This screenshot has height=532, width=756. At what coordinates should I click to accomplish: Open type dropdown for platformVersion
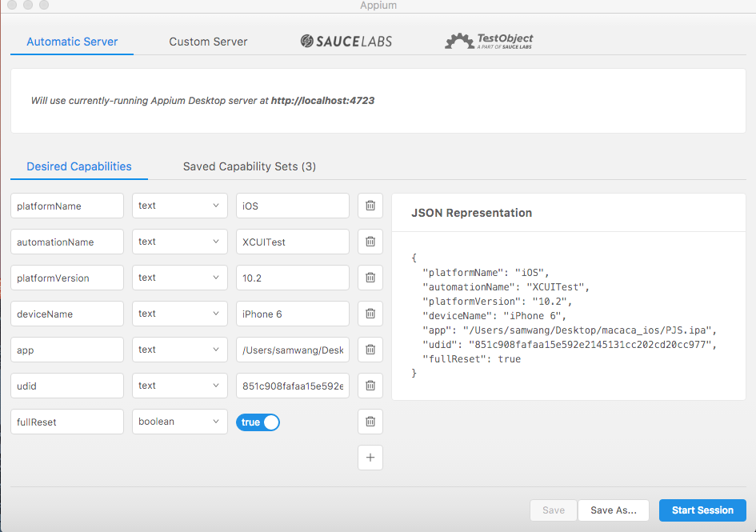tap(180, 278)
